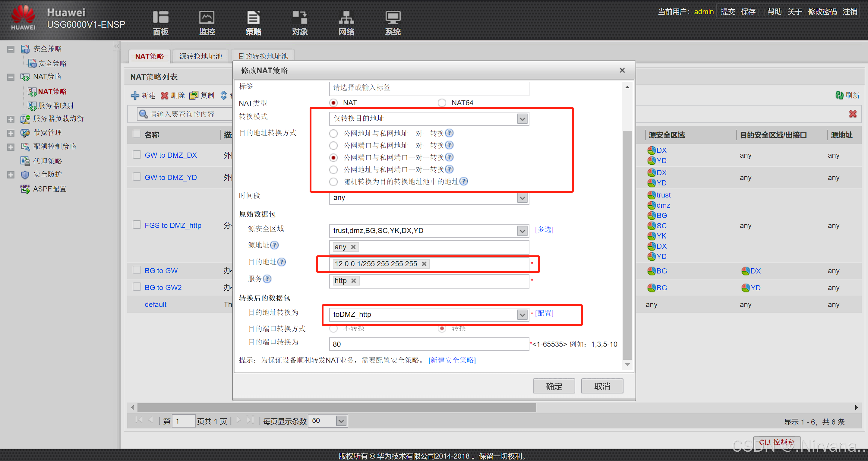Open help for 公网端口与私网地址一对一转换
868x461 pixels.
coord(449,145)
